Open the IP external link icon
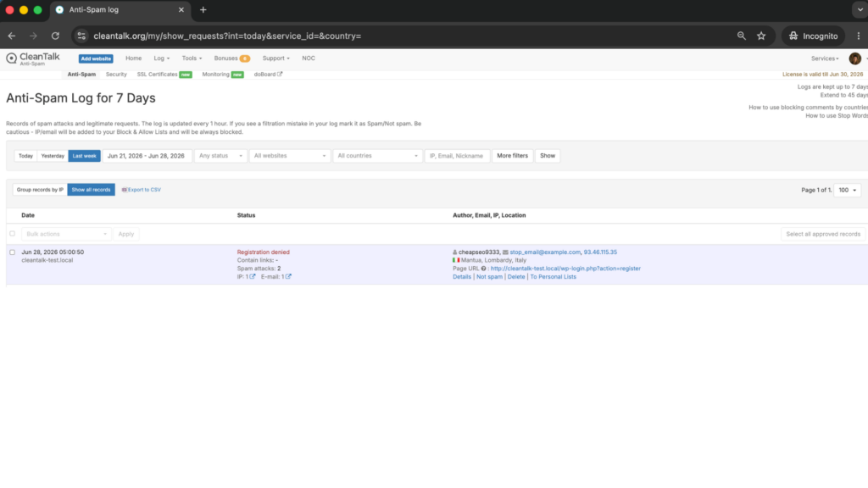868x488 pixels. pyautogui.click(x=253, y=277)
